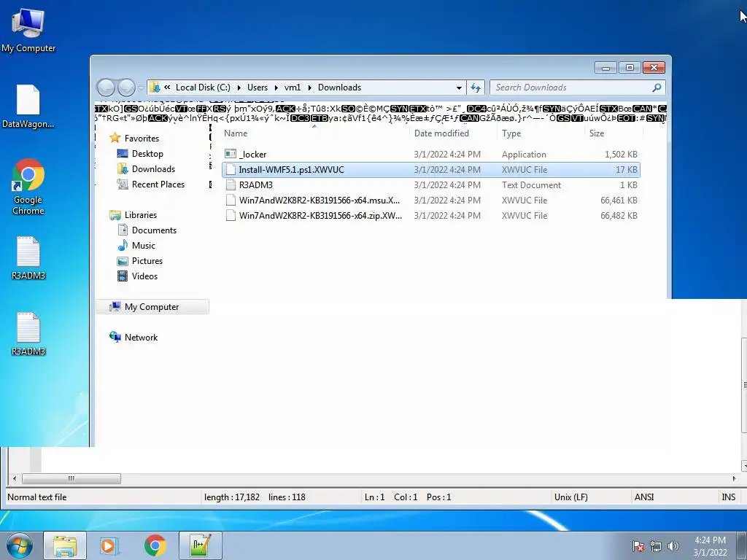747x560 pixels.
Task: Click horizontal scrollbar thumb in editor
Action: tap(71, 478)
